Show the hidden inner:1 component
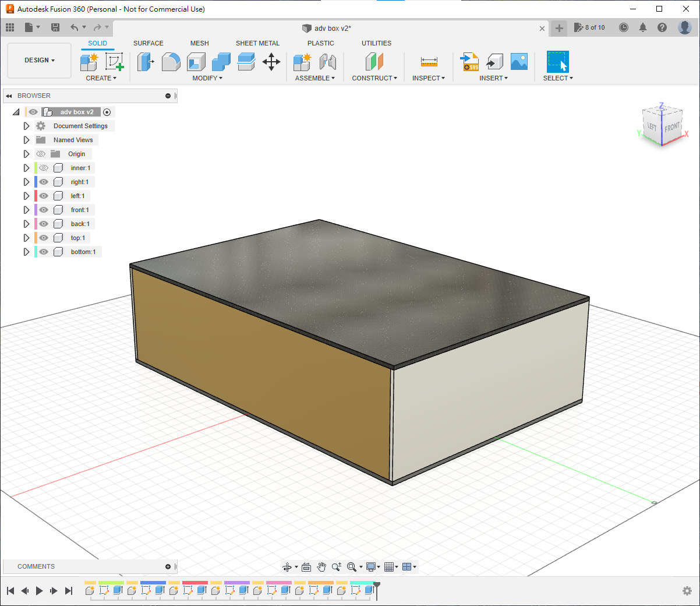 click(x=44, y=168)
